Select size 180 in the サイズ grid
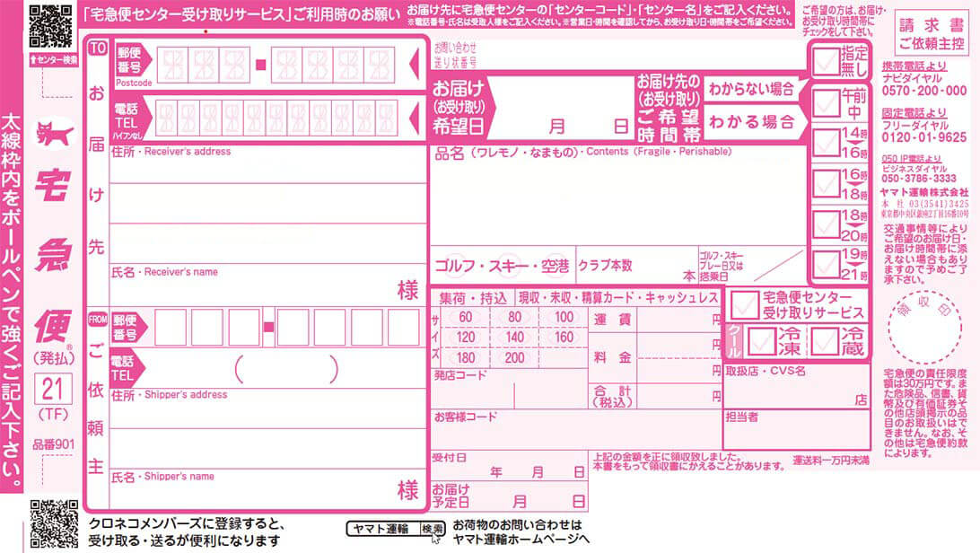The width and height of the screenshot is (980, 553). tap(466, 358)
